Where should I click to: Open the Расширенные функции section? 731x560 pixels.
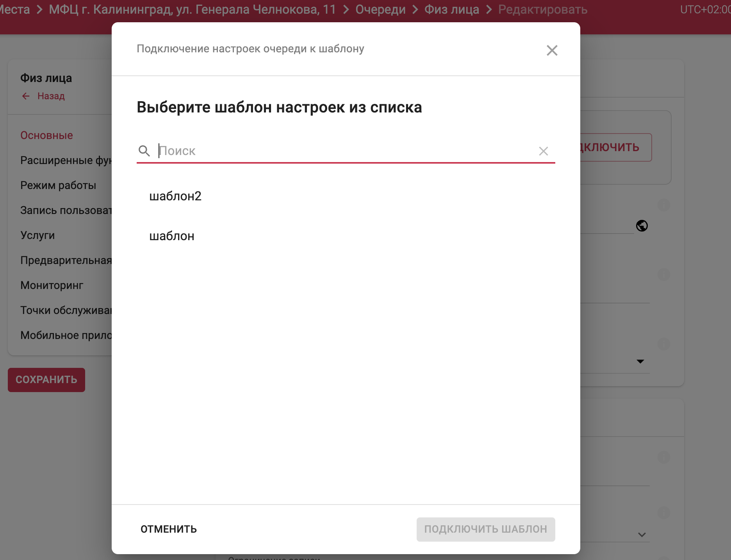(x=66, y=161)
